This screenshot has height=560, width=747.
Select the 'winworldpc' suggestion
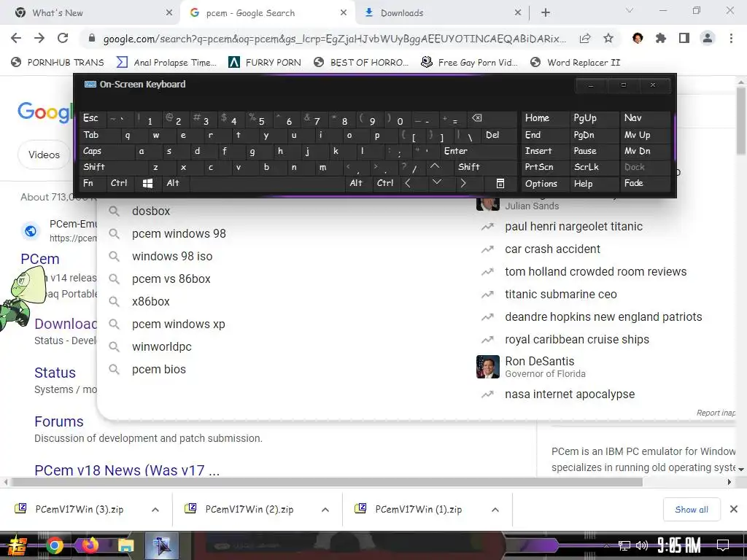click(x=161, y=346)
